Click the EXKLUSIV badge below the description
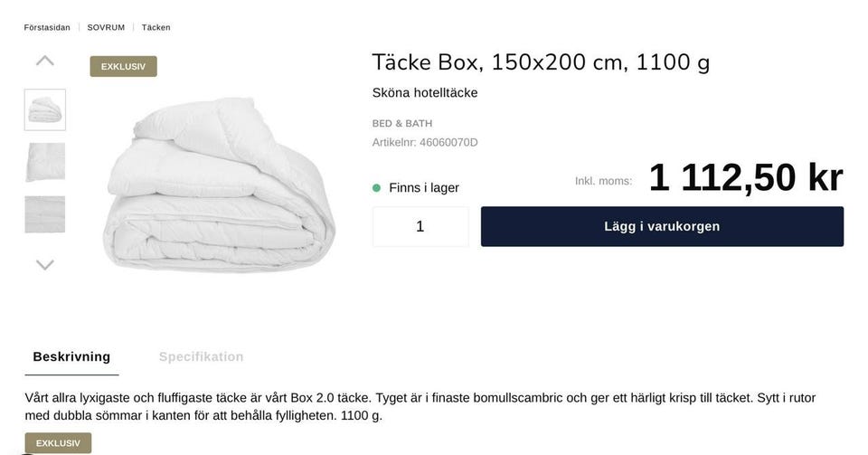This screenshot has width=868, height=455. tap(58, 443)
